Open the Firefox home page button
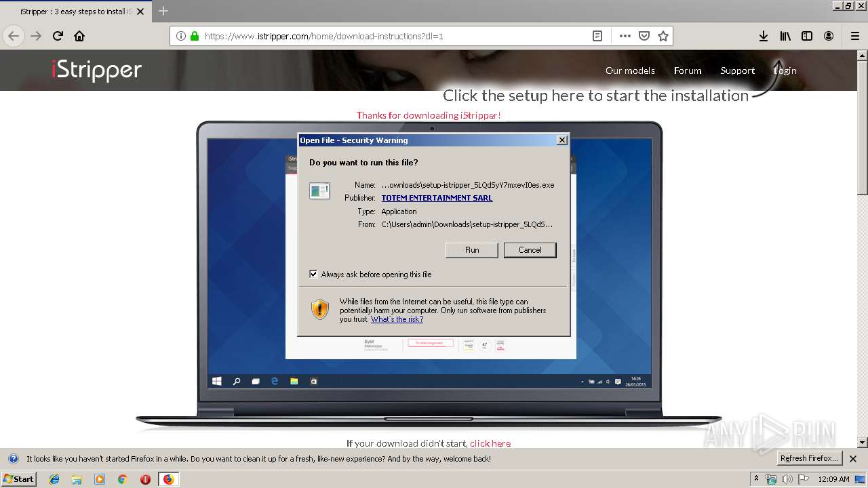This screenshot has height=488, width=868. click(79, 36)
